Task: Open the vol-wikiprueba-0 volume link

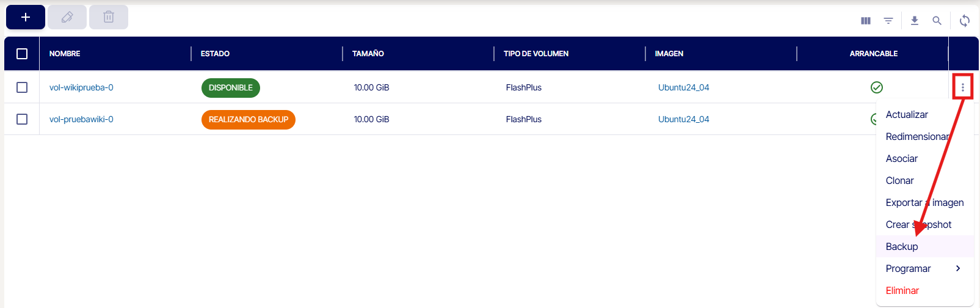Action: click(x=81, y=87)
